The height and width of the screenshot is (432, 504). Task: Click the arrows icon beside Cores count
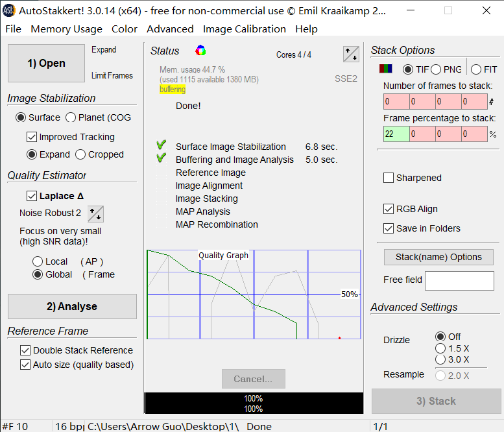[350, 54]
